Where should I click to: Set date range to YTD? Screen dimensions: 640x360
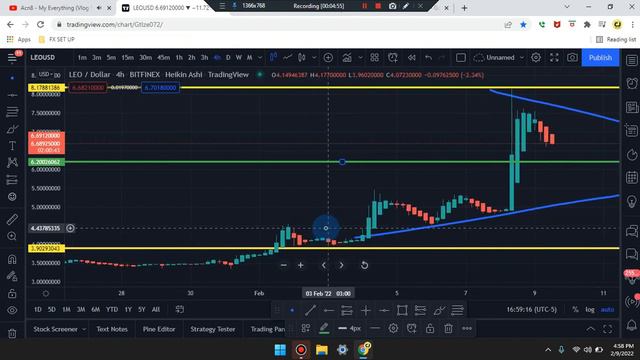tap(112, 309)
